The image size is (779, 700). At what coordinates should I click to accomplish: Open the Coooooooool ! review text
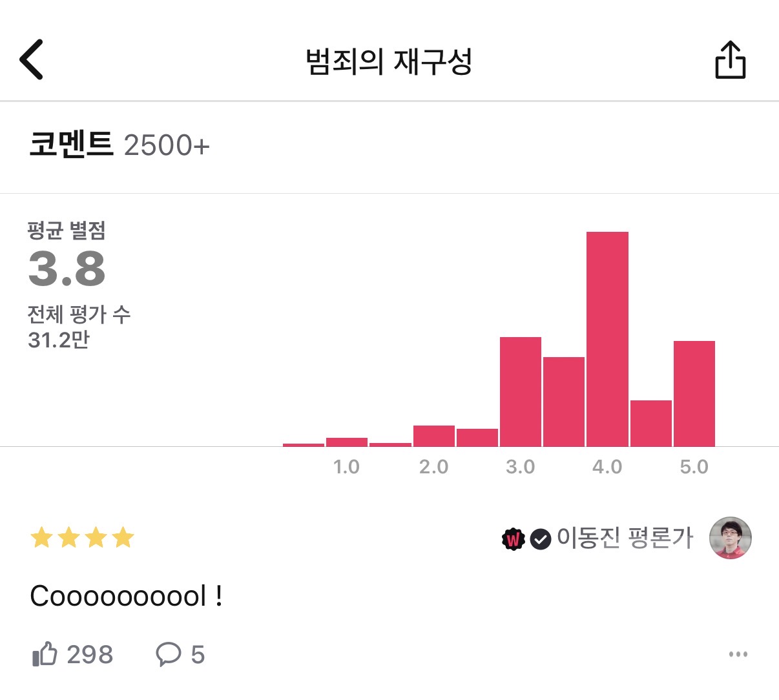click(x=127, y=596)
